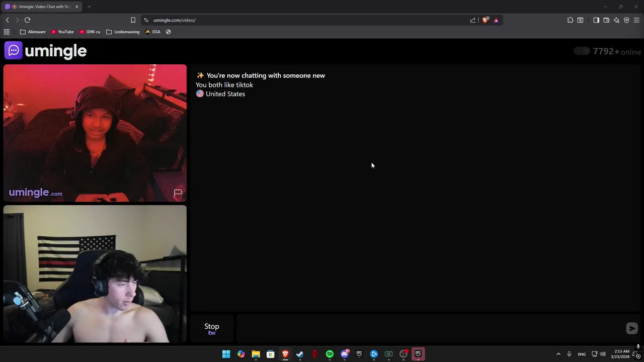644x362 pixels.
Task: Click the flag report icon on stranger video
Action: pyautogui.click(x=178, y=193)
